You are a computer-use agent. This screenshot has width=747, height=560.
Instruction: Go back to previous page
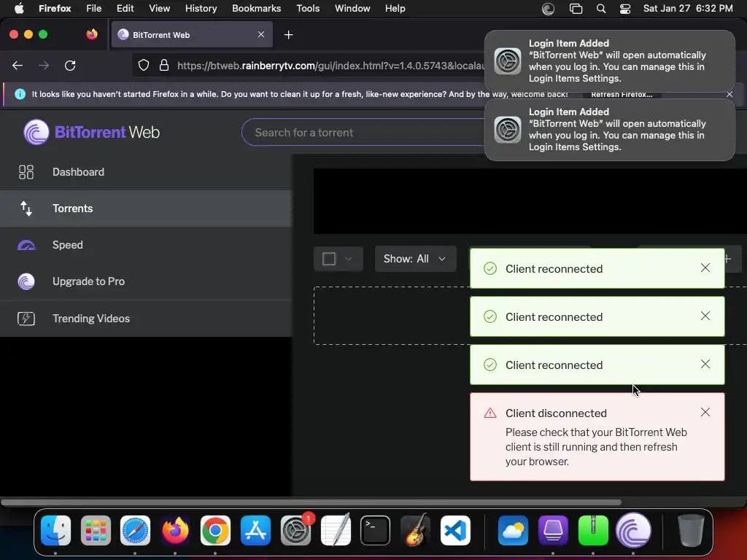pos(18,65)
